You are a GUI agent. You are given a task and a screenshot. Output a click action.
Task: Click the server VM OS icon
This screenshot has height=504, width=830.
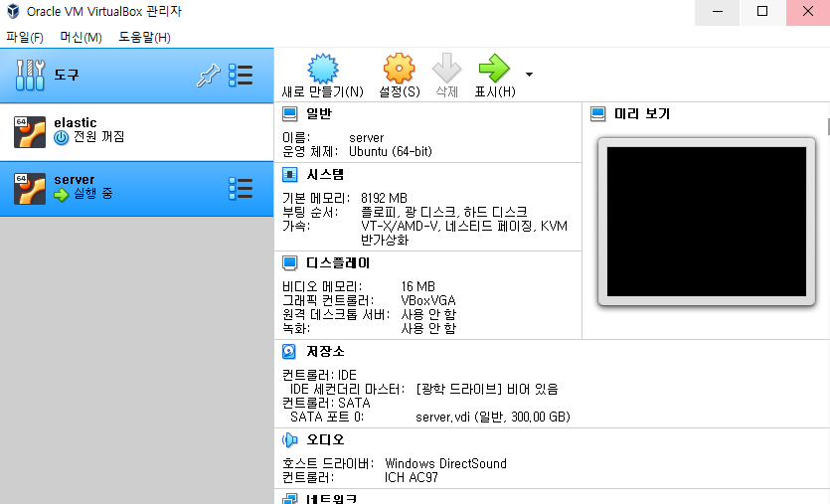coord(30,189)
